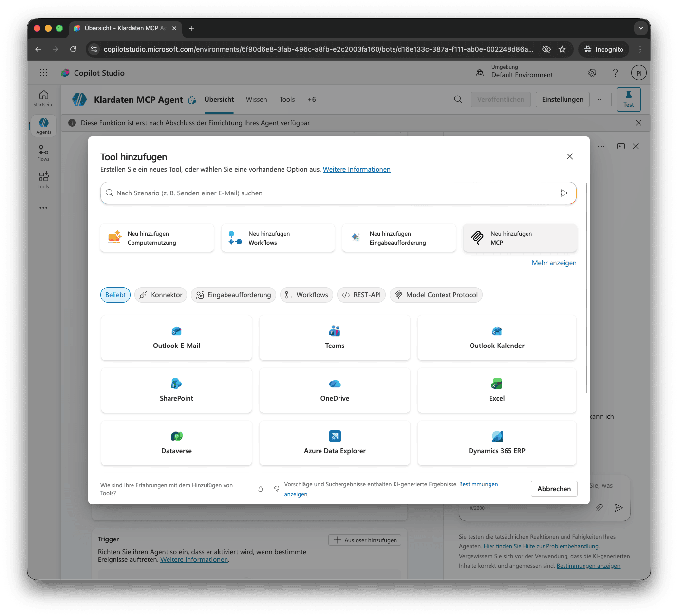The height and width of the screenshot is (616, 678).
Task: Select the Beliebt filter chip
Action: 115,295
